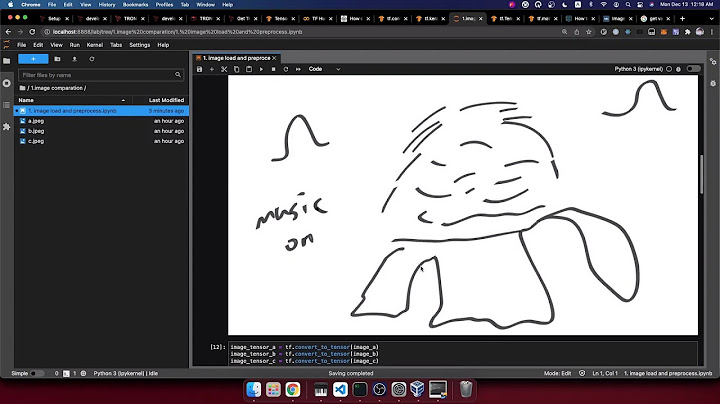Restart kernel and run all cells
The height and width of the screenshot is (404, 720).
tap(298, 69)
